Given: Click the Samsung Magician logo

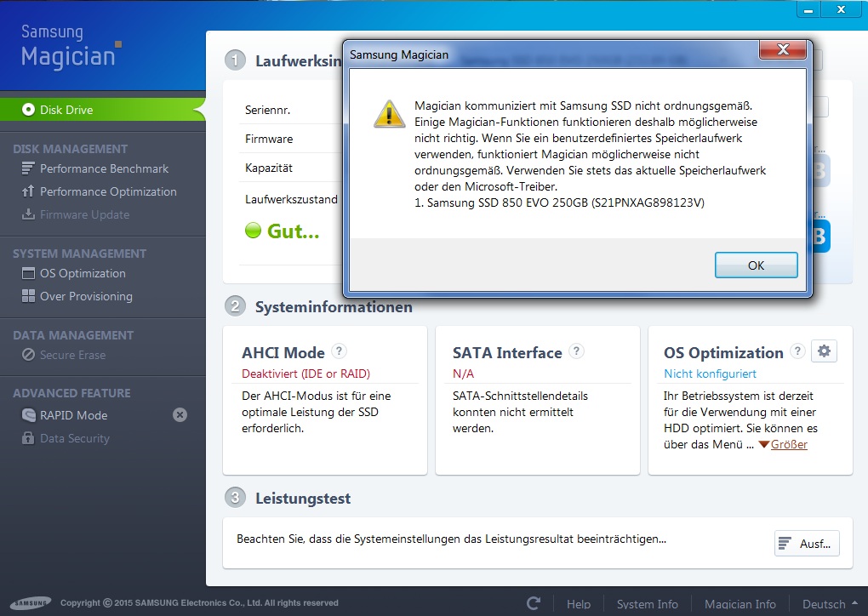Looking at the screenshot, I should pyautogui.click(x=71, y=47).
